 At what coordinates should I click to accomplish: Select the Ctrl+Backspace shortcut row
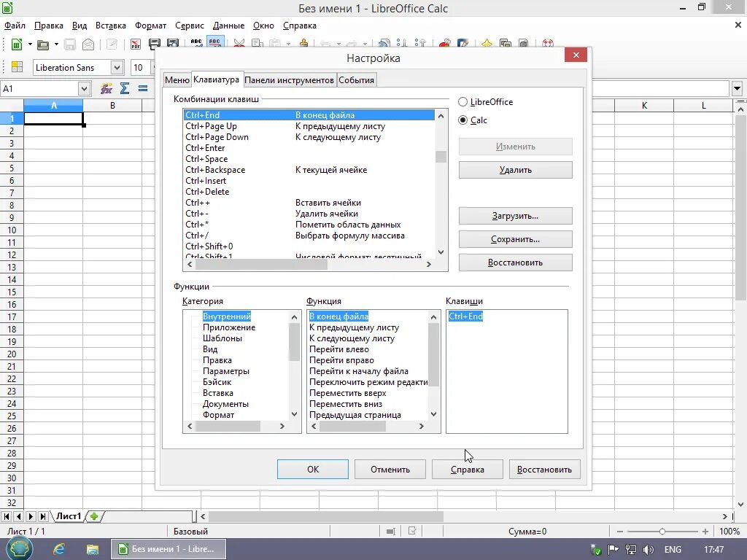point(309,170)
